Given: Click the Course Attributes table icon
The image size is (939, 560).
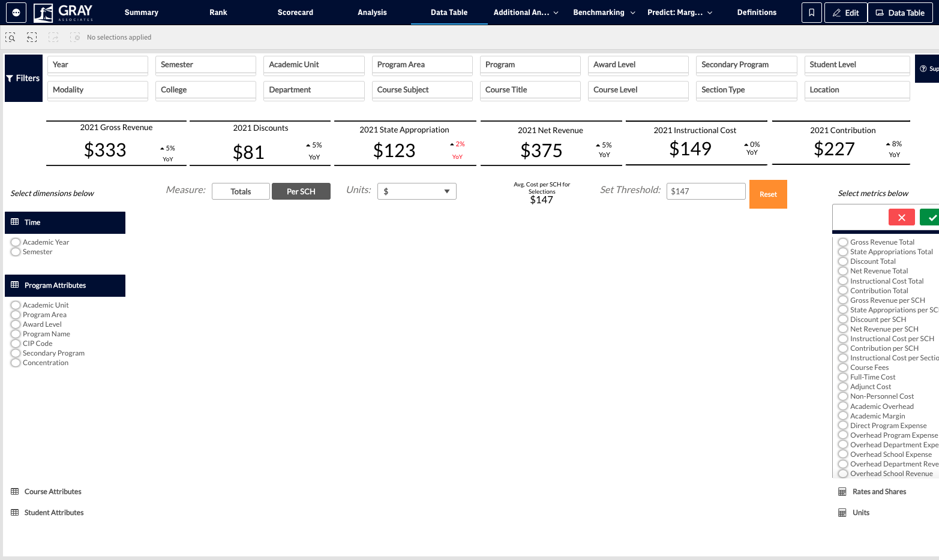Looking at the screenshot, I should (x=15, y=492).
